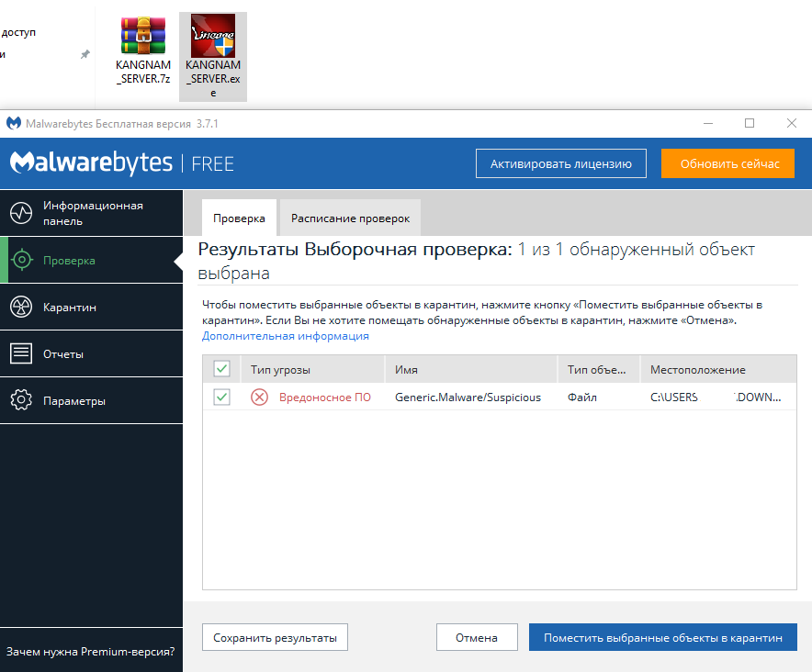Click the orange Обновить сейчас button
812x672 pixels.
coord(728,163)
